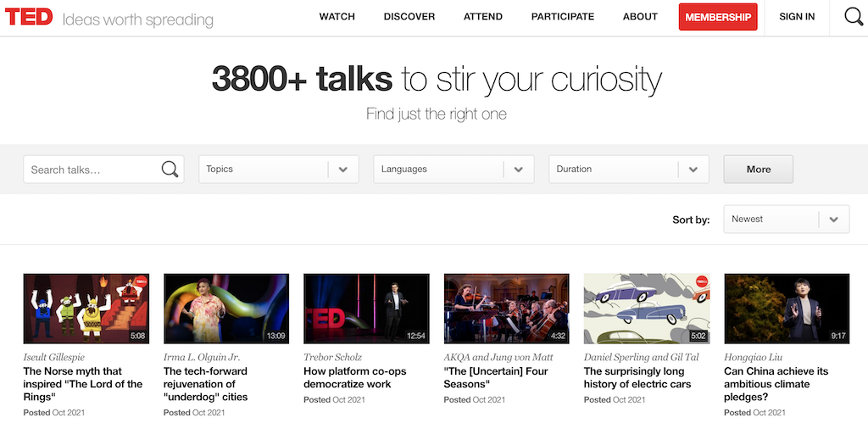
Task: Click the "Sort by:" label
Action: click(691, 220)
